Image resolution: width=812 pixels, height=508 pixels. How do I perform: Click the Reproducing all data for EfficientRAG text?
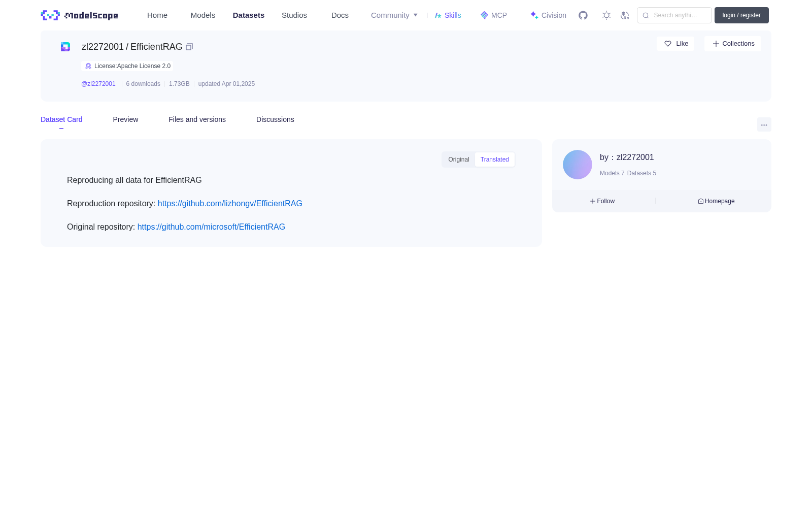tap(134, 180)
